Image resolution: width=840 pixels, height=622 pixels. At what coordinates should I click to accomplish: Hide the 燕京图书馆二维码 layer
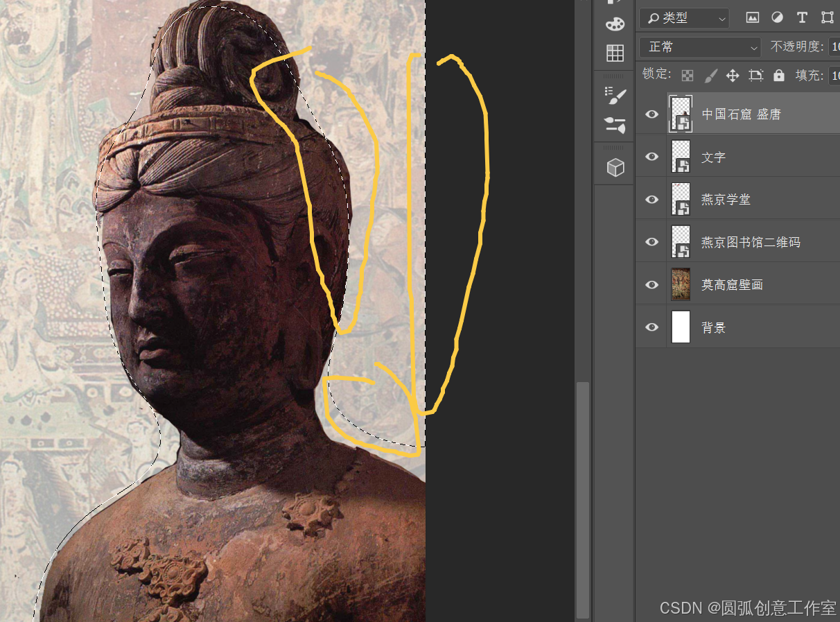651,242
